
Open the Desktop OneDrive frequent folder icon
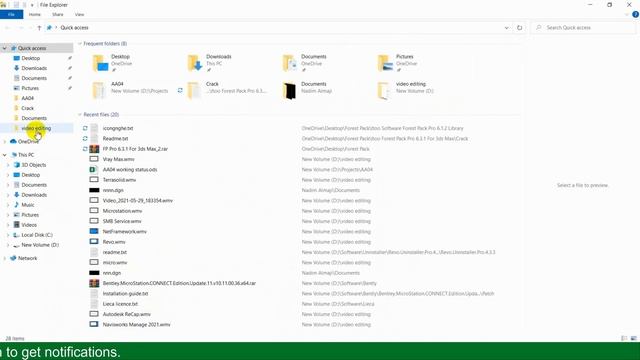[100, 63]
